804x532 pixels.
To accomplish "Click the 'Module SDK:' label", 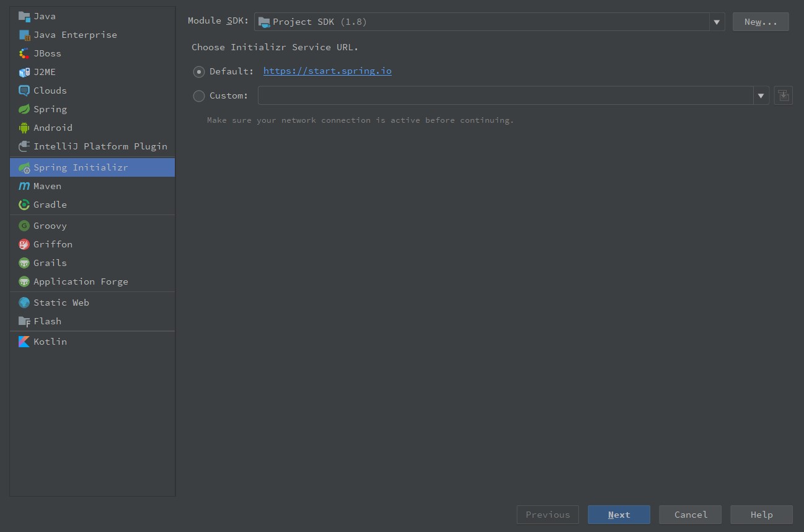I will click(x=218, y=21).
